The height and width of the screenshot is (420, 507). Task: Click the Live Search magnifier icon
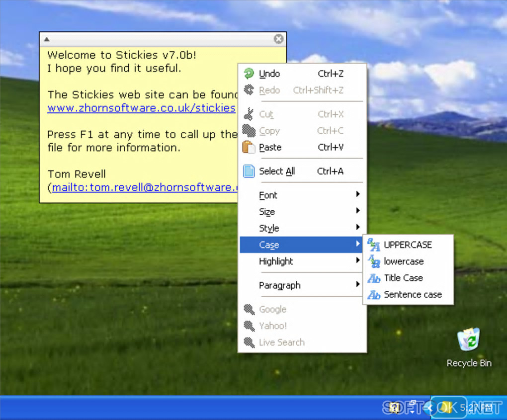(249, 342)
